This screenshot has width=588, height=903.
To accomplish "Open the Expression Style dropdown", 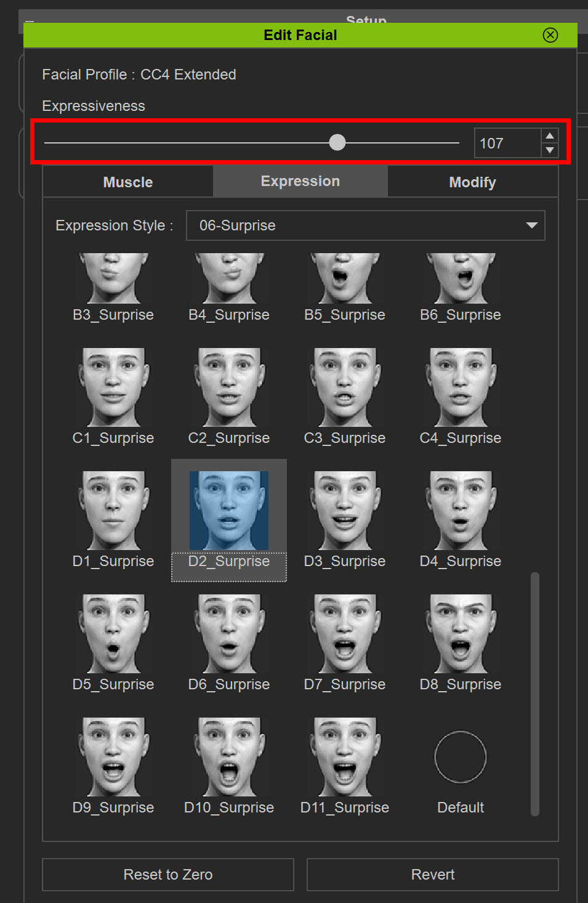I will pos(366,225).
